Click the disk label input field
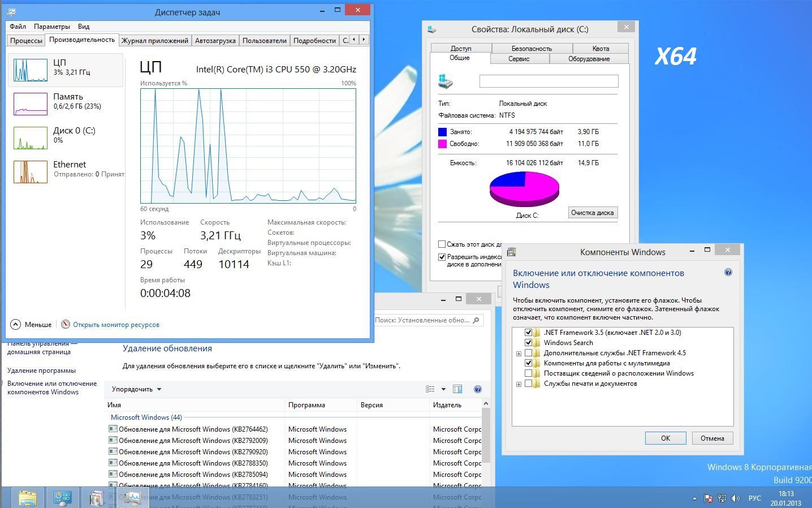Screen dimensions: 812x508 point(548,81)
